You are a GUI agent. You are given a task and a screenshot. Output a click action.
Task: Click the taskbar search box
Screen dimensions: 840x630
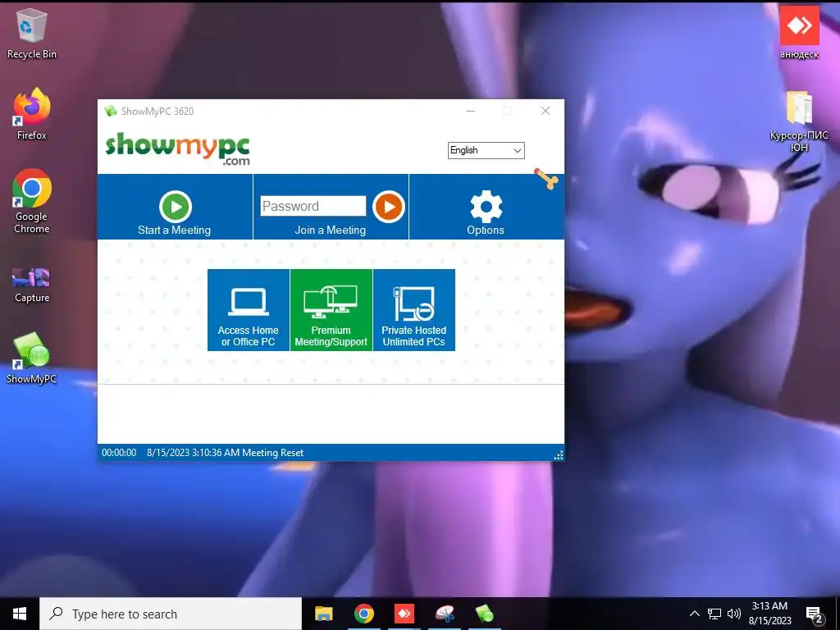click(x=171, y=614)
